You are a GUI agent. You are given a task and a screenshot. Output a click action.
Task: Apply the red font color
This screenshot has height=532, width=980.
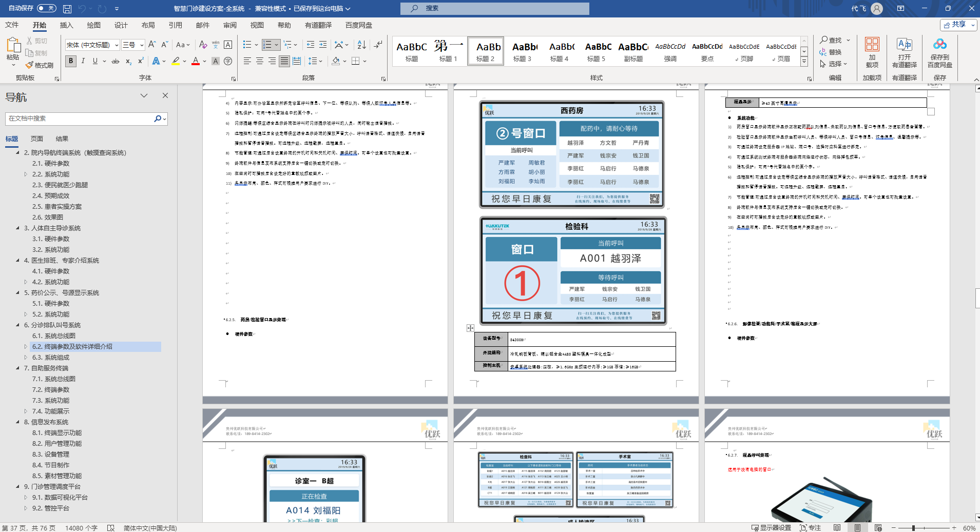pyautogui.click(x=196, y=61)
